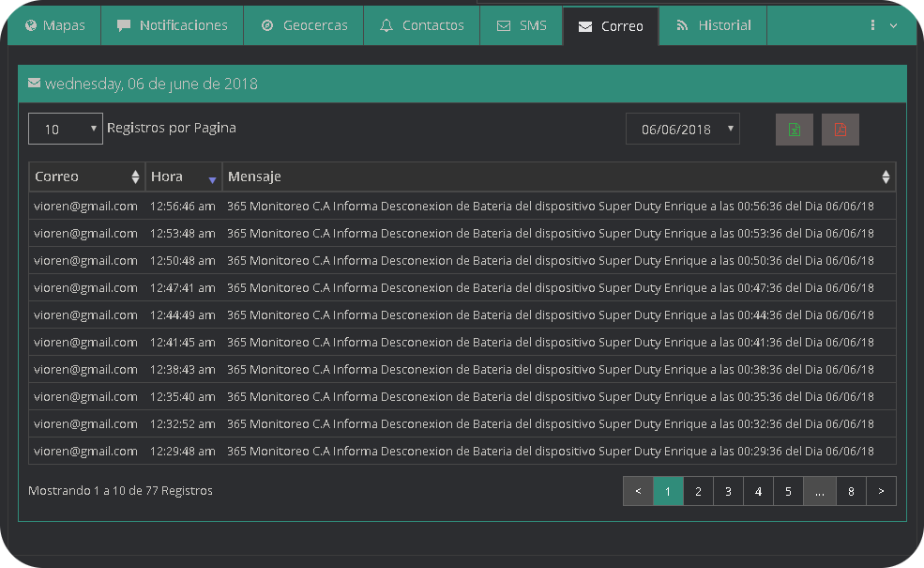
Task: Export records to Excel file
Action: tap(795, 130)
